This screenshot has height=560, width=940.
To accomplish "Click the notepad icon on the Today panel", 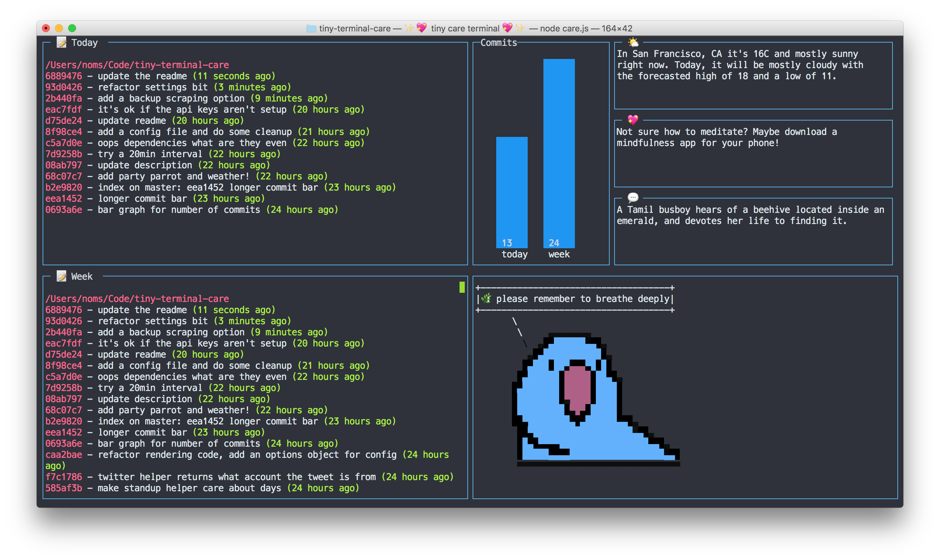I will [61, 42].
